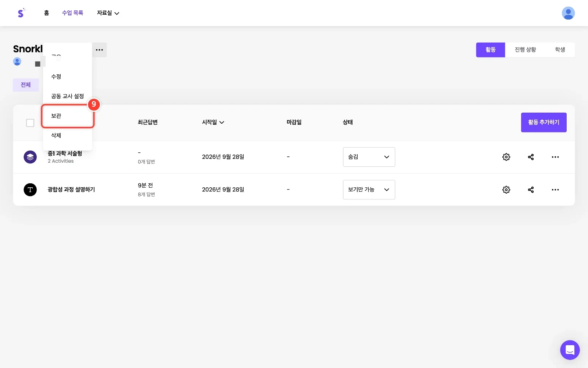
Task: Open the 보기만 가능 status dropdown
Action: tap(369, 190)
